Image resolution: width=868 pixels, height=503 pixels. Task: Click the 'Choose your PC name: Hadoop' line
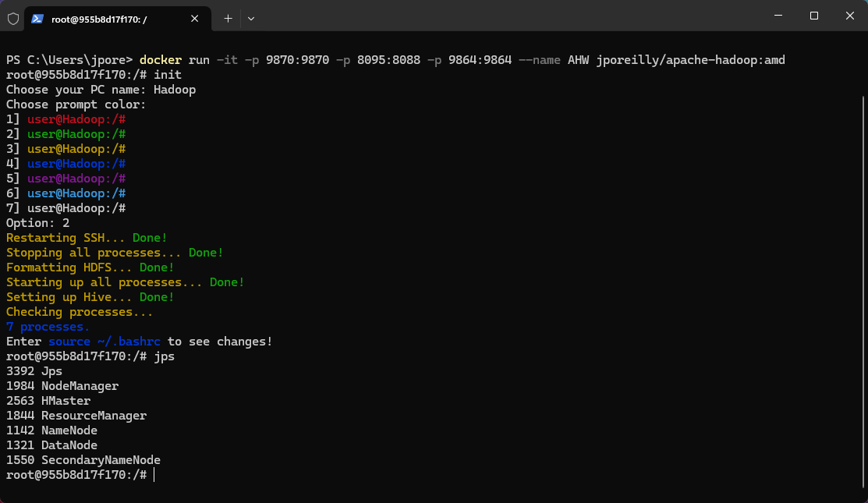click(101, 90)
